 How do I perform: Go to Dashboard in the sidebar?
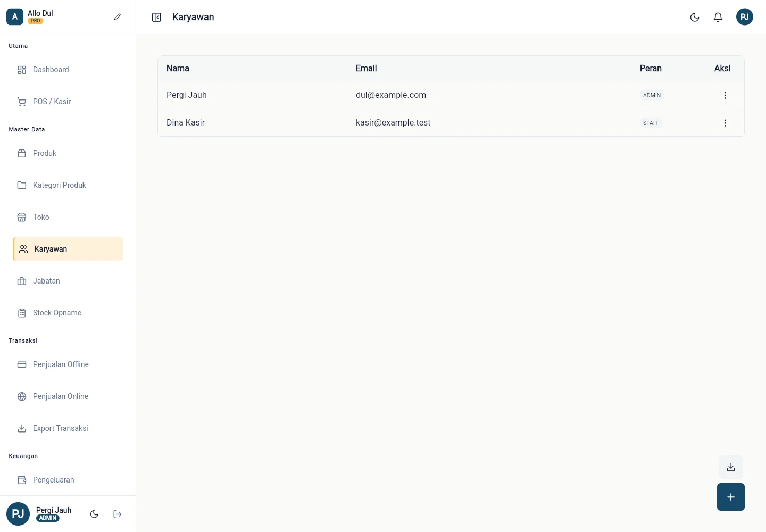pos(68,70)
